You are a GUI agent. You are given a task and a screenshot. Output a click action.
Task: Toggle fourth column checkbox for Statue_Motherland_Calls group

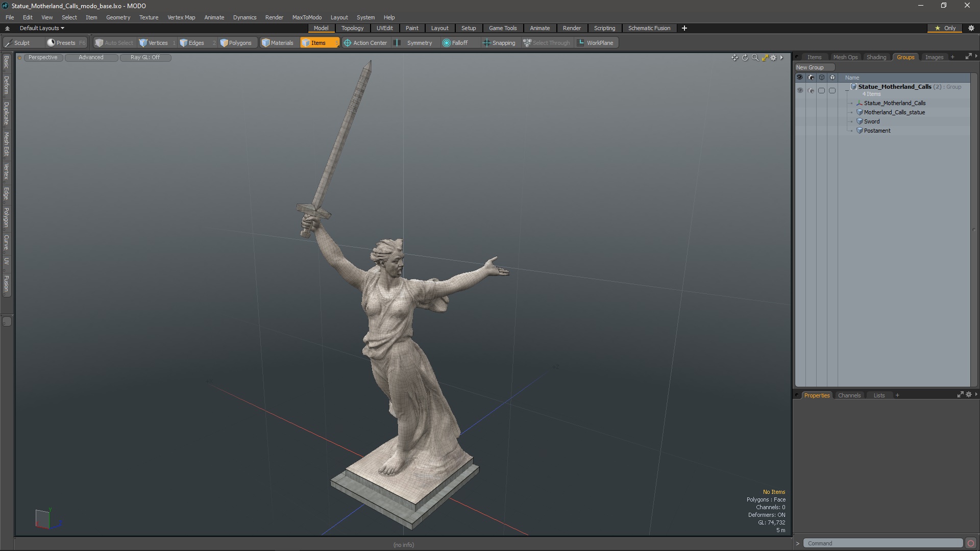[x=832, y=90]
